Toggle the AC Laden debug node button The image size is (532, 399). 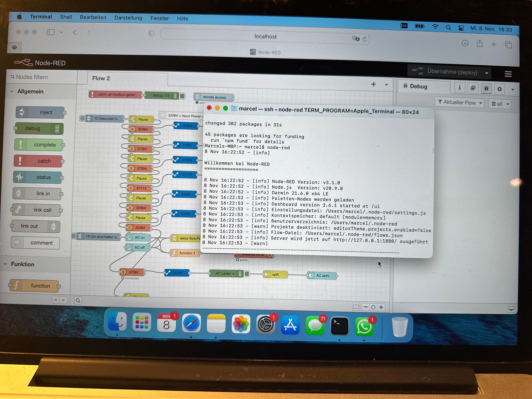tap(247, 274)
